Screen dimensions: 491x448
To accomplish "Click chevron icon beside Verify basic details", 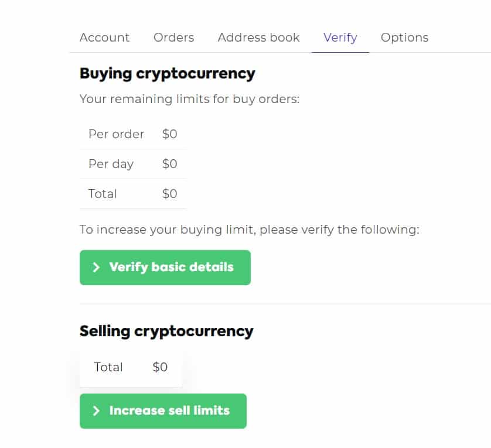I will [x=96, y=268].
